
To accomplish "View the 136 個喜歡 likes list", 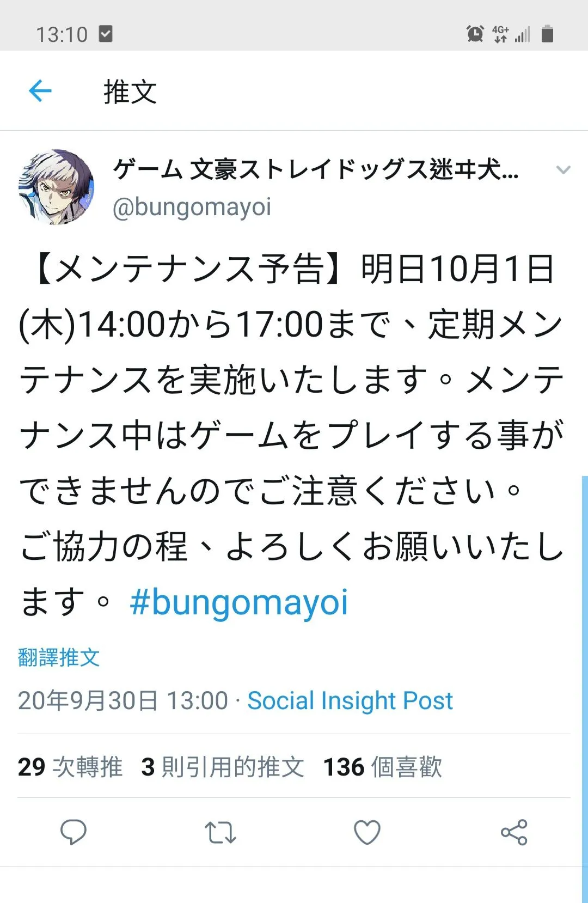I will point(382,767).
